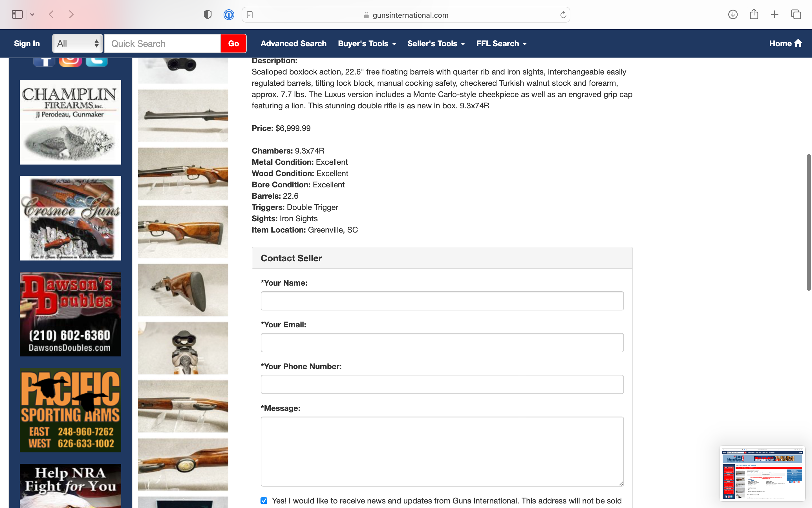The image size is (812, 508).
Task: Open the Pacific Sporting Arms ad banner
Action: 70,410
